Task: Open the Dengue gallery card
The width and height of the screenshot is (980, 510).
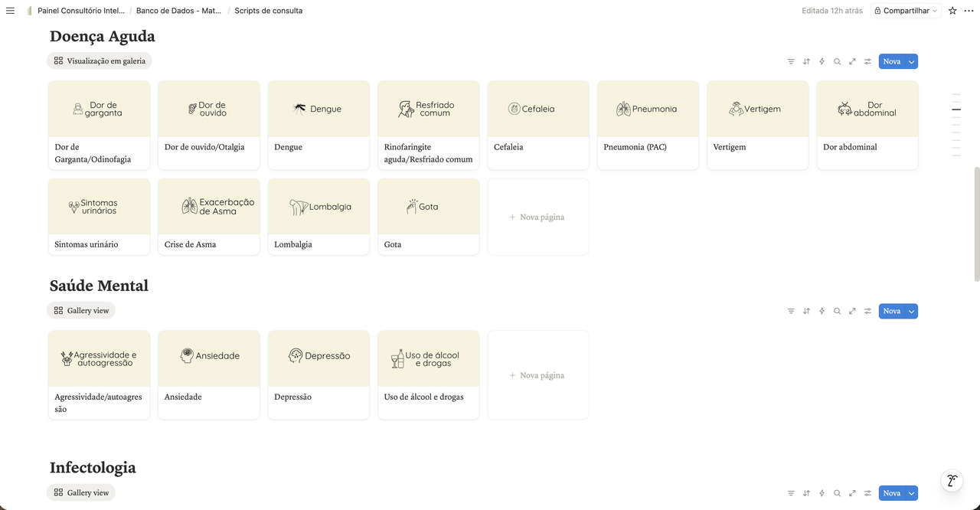Action: (x=318, y=125)
